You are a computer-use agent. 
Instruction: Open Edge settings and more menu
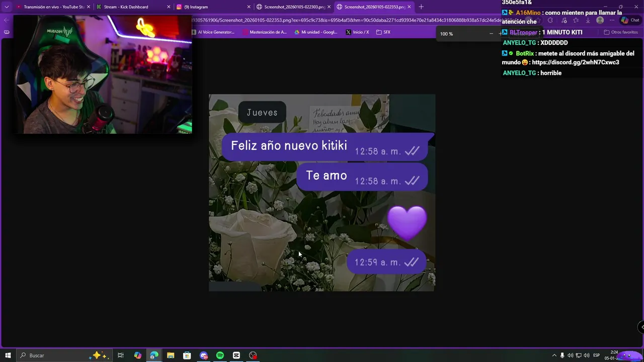[612, 20]
